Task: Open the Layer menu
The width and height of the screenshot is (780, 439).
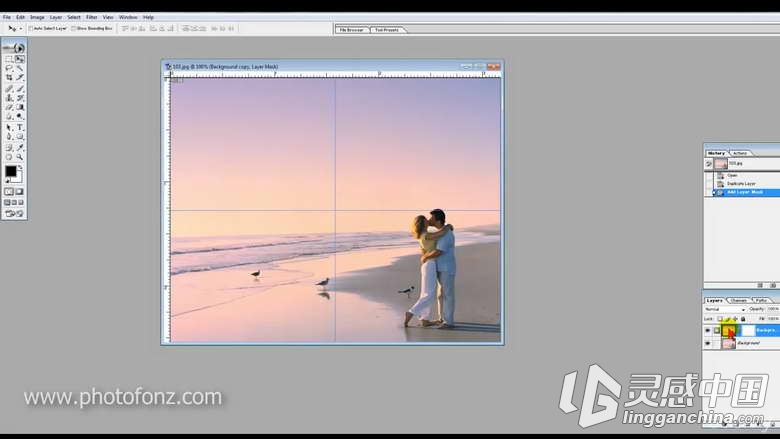Action: (x=56, y=17)
